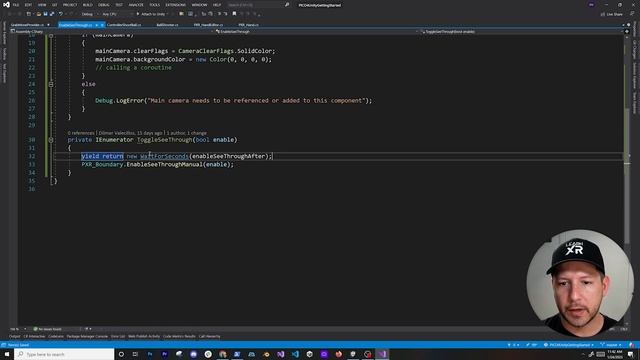Collapse the ToggleSeeThrough method at line 30
This screenshot has width=640, height=360.
[x=51, y=140]
